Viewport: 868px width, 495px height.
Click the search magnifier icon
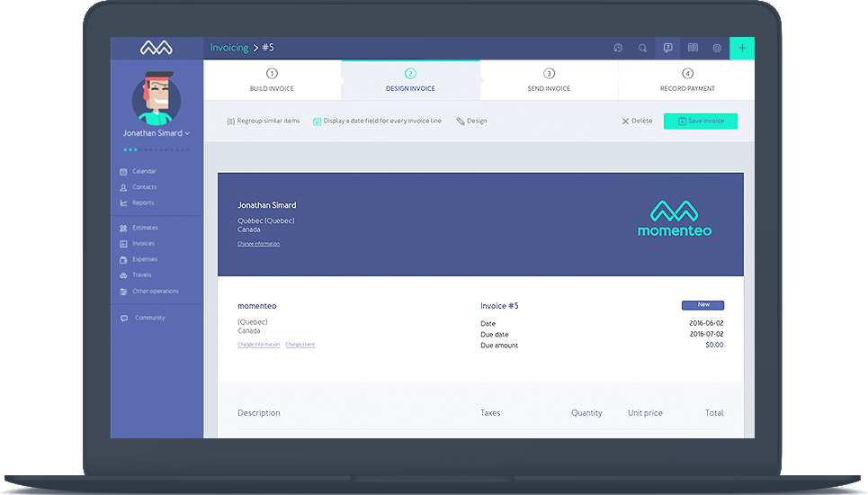tap(642, 49)
